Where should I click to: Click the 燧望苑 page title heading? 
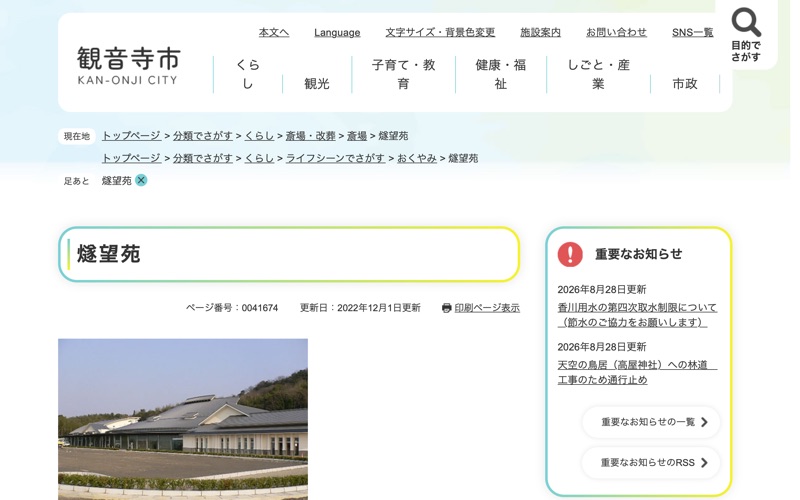109,254
